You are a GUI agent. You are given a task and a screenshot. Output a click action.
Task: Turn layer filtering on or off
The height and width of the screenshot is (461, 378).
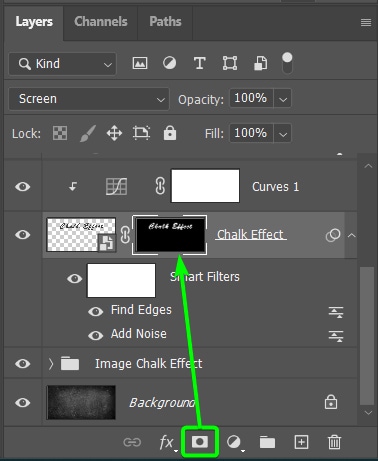(287, 63)
